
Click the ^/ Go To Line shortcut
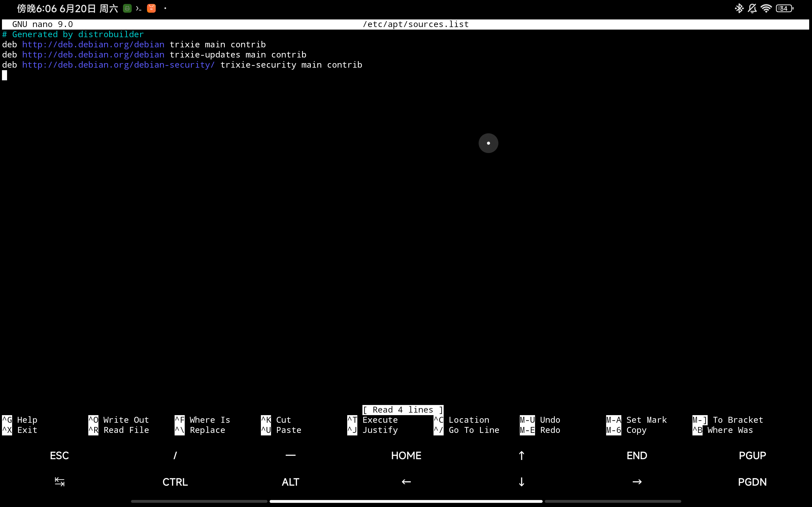(x=466, y=430)
